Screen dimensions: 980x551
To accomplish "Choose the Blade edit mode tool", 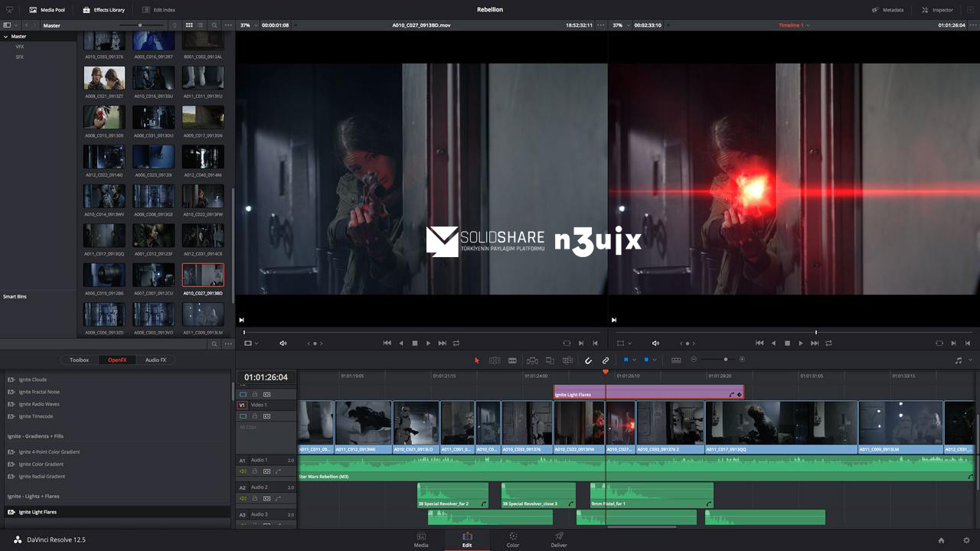I will (x=512, y=360).
